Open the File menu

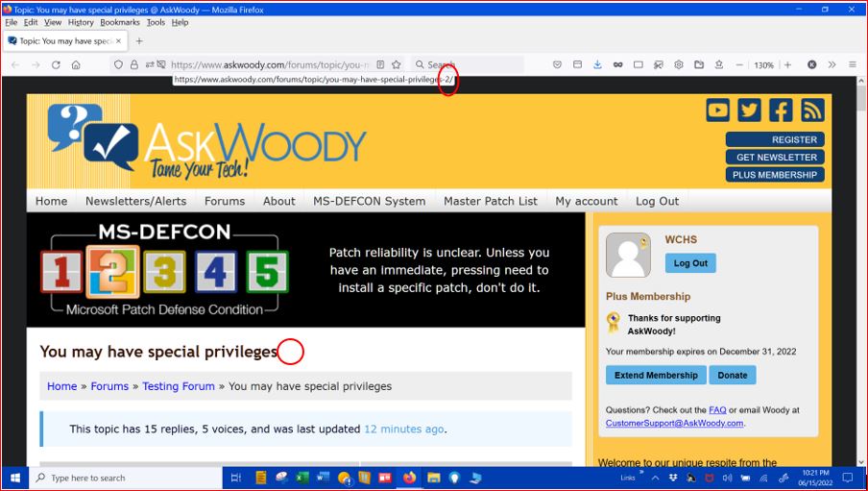(x=12, y=23)
